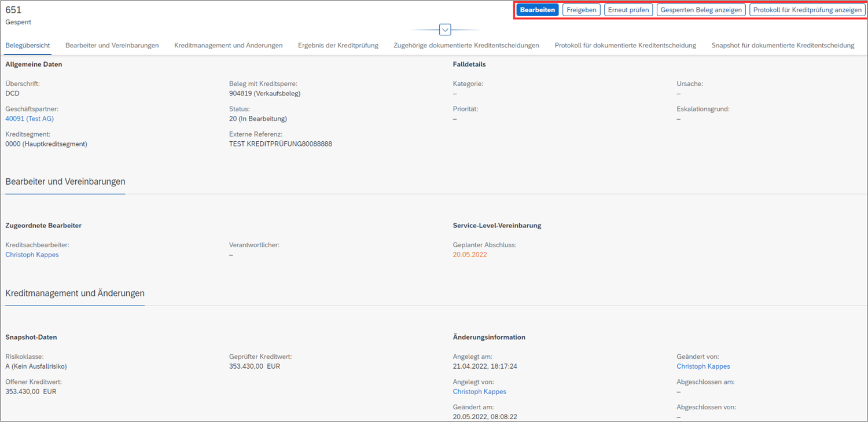Click the Bearbeiter und Vereinbarungen section heading
The height and width of the screenshot is (422, 868).
[65, 182]
